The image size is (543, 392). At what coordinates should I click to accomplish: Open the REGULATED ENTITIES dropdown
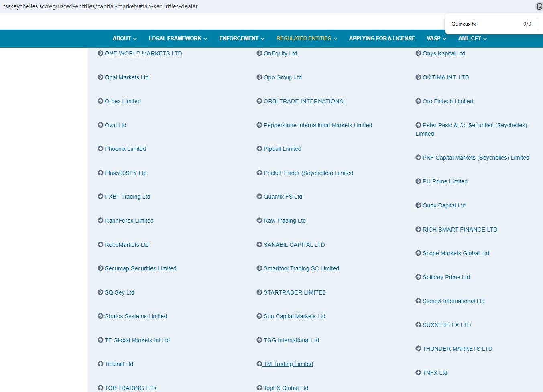pyautogui.click(x=307, y=38)
